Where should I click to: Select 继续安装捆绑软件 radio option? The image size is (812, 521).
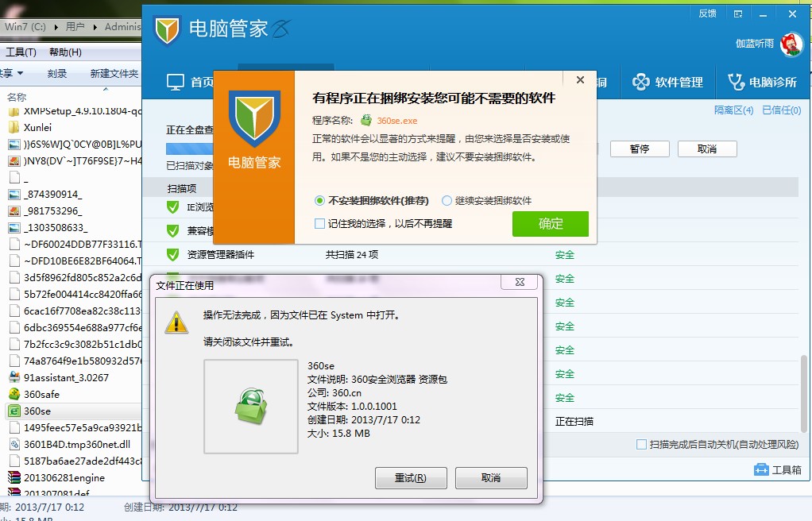[x=487, y=200]
